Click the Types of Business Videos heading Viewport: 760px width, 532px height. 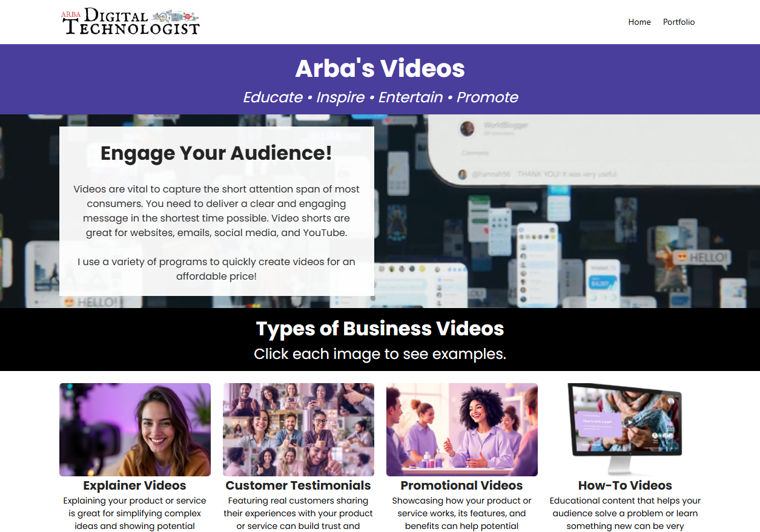click(380, 329)
